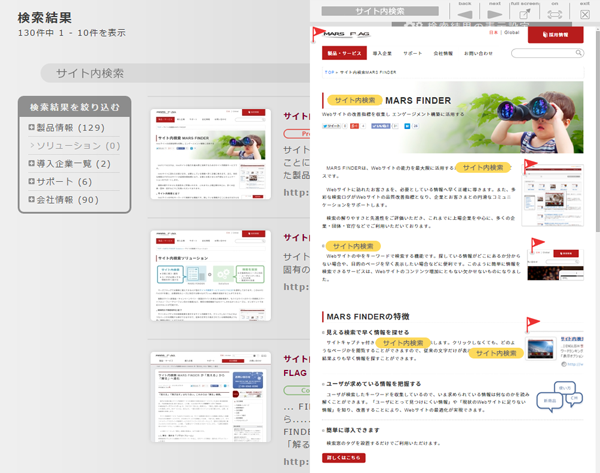Click the 簡単に導入できます heading

[x=353, y=430]
